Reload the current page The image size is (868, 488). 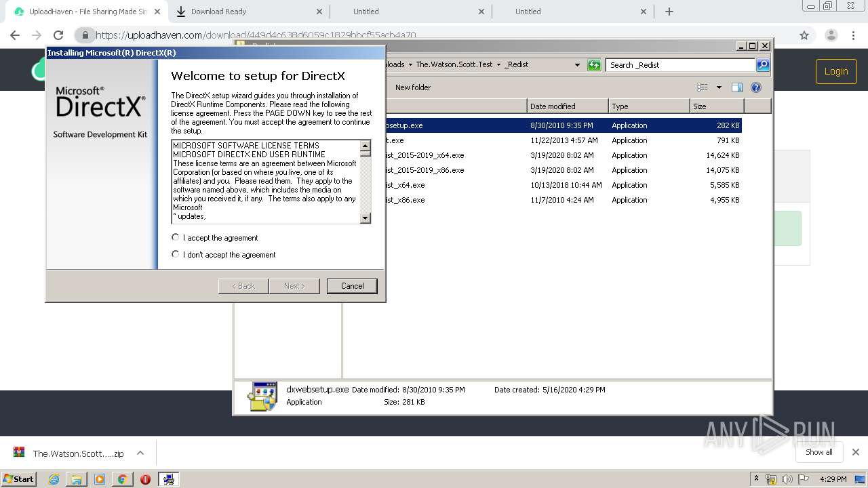58,35
